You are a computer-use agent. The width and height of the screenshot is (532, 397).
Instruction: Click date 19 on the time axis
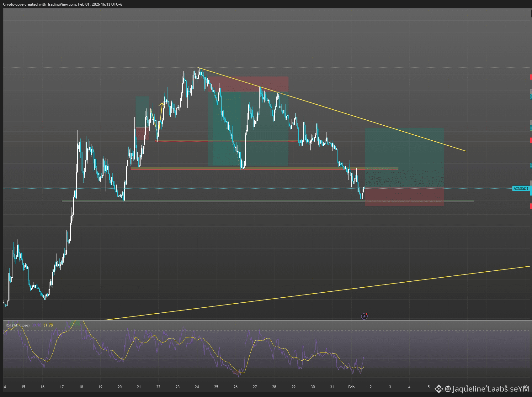[100, 387]
